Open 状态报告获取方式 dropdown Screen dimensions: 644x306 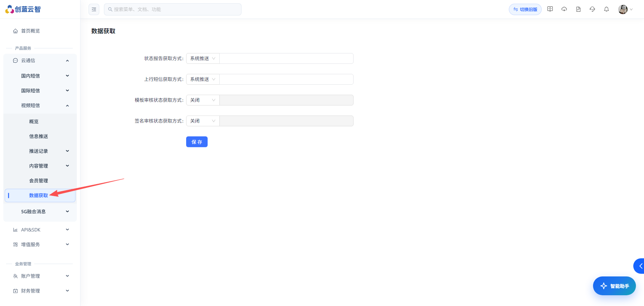[x=203, y=58]
